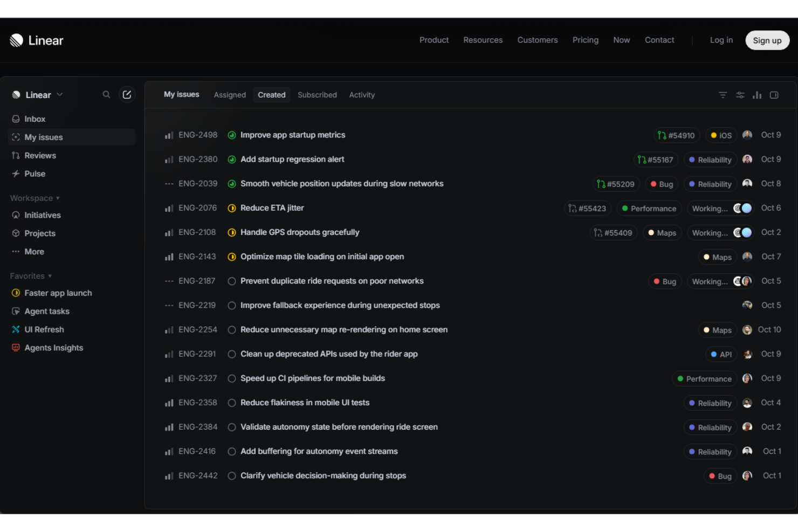Switch to the Assigned tab

pyautogui.click(x=230, y=95)
